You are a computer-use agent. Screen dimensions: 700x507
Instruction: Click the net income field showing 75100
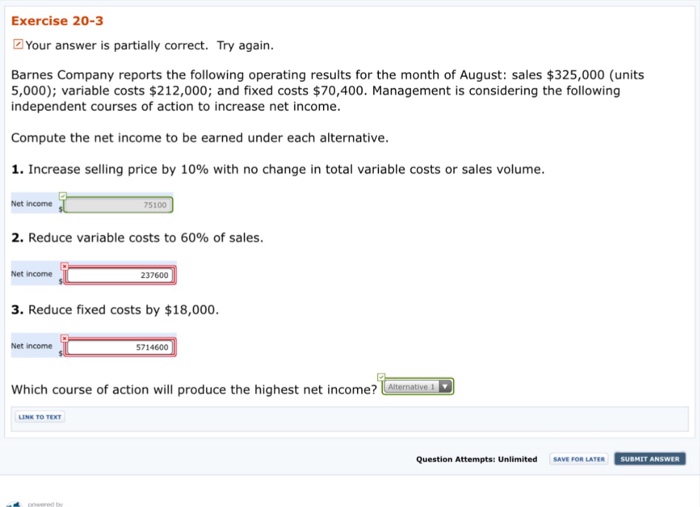click(118, 205)
